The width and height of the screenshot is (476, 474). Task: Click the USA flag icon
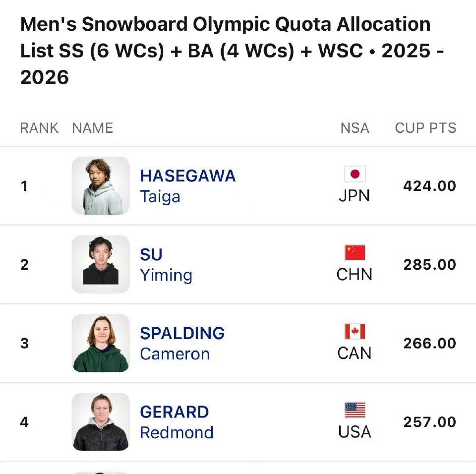coord(355,410)
